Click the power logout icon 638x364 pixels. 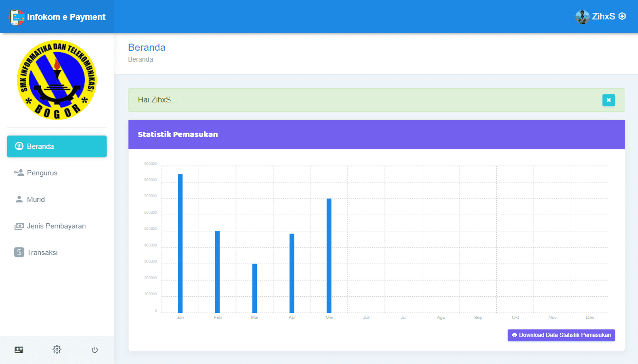click(95, 350)
